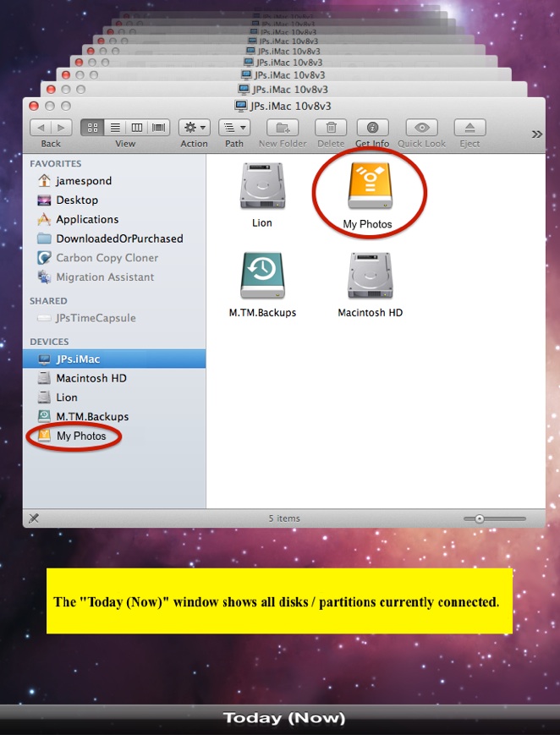The width and height of the screenshot is (560, 735).
Task: Click the front window title JPs.iMac 10v8v3
Action: tap(291, 107)
